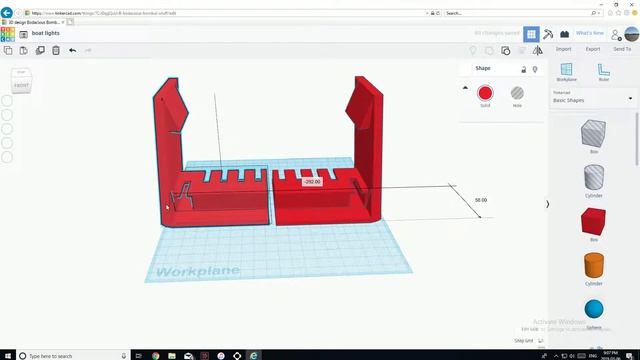Open the notification center icon

(630, 356)
